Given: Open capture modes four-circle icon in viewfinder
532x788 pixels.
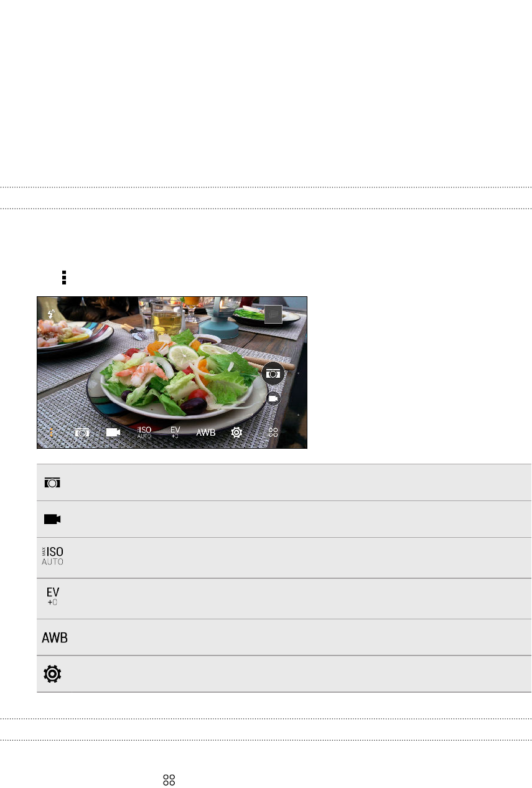Looking at the screenshot, I should (273, 432).
